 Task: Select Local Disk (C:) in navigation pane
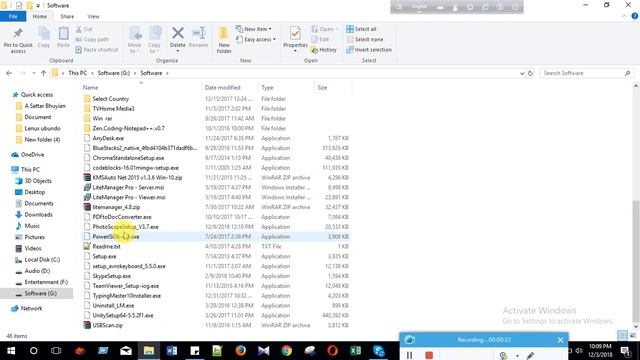tap(42, 260)
